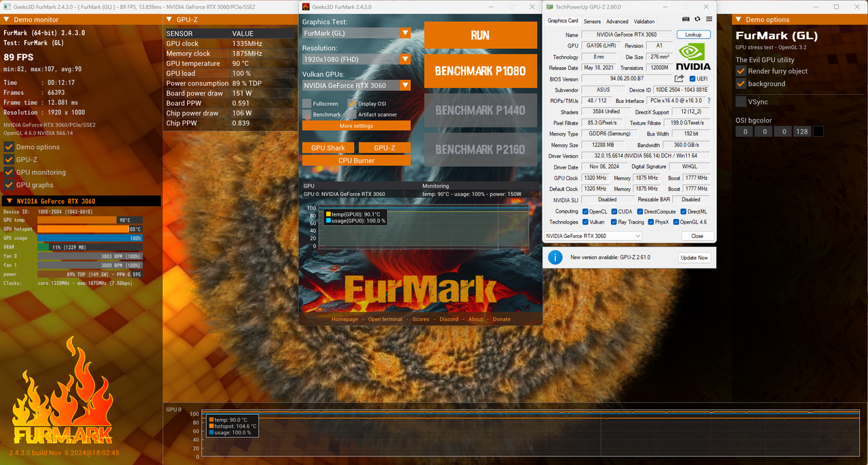Click the NVIDIA logo in GPU-Z
The image size is (868, 465).
(x=694, y=56)
